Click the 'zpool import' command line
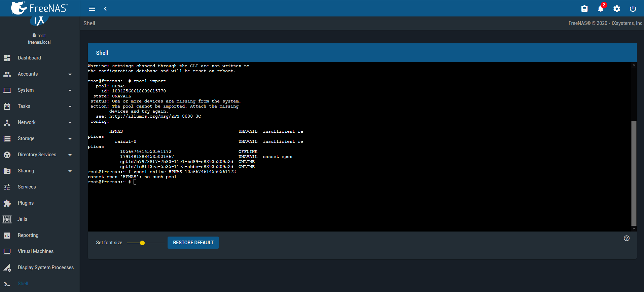The image size is (644, 292). 127,81
